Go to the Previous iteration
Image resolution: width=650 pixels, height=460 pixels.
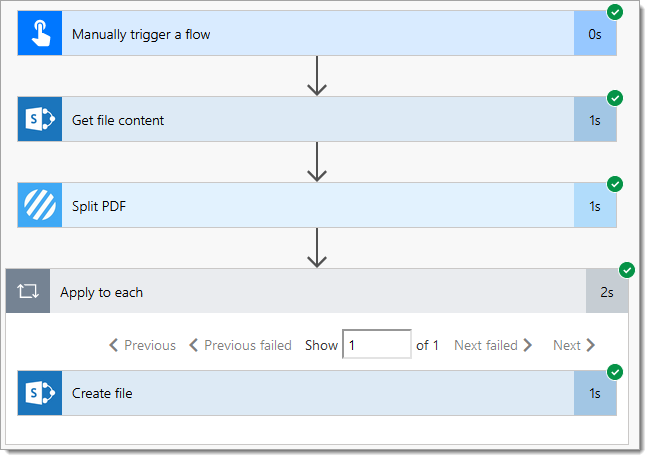tap(142, 345)
